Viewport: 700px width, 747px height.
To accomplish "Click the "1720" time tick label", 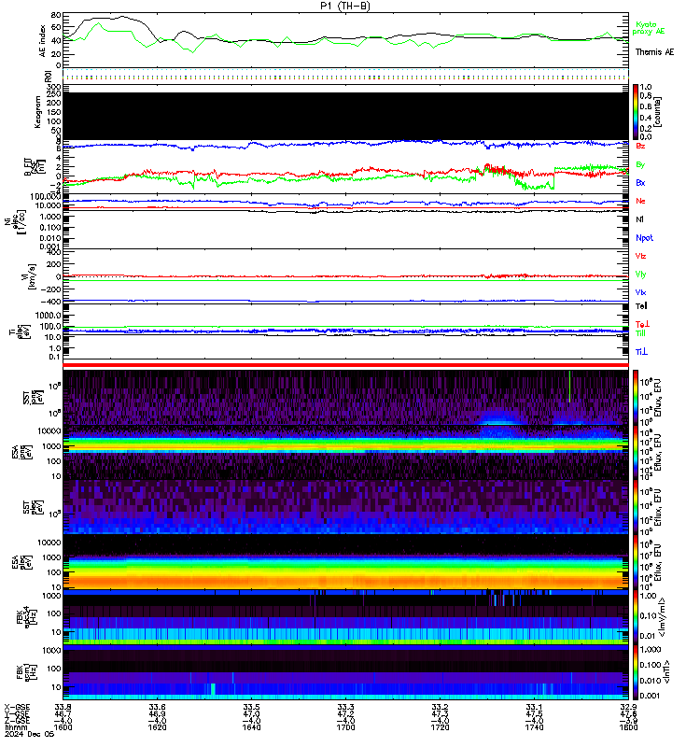I will coord(440,727).
